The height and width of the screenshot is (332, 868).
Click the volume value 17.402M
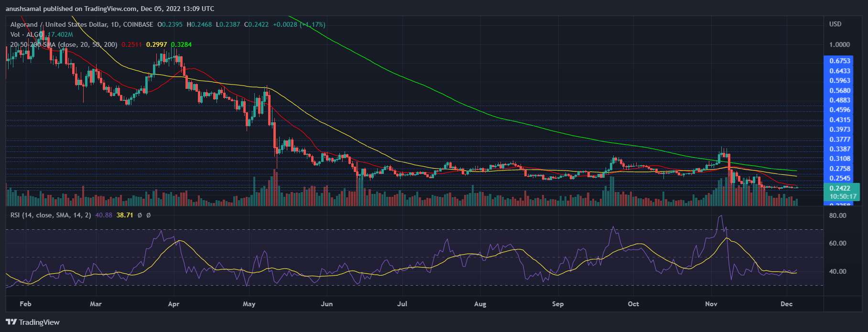click(x=59, y=34)
